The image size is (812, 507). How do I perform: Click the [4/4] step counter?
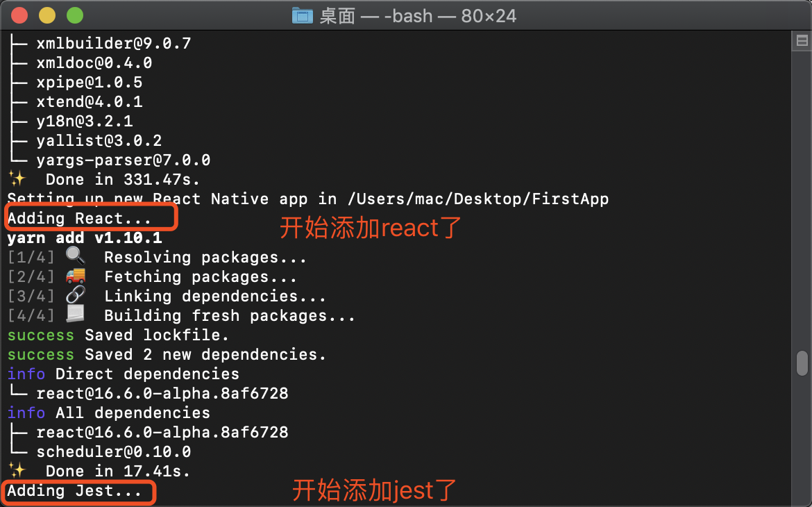click(x=31, y=316)
